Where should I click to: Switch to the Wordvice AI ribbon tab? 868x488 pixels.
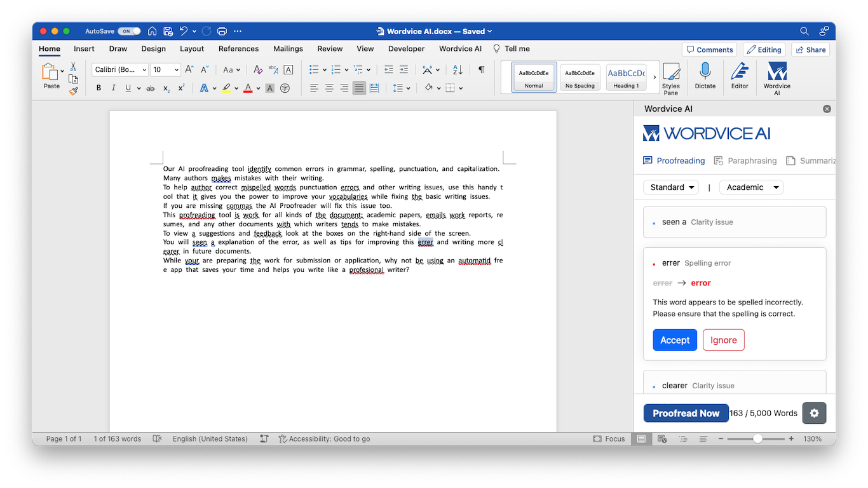tap(461, 49)
